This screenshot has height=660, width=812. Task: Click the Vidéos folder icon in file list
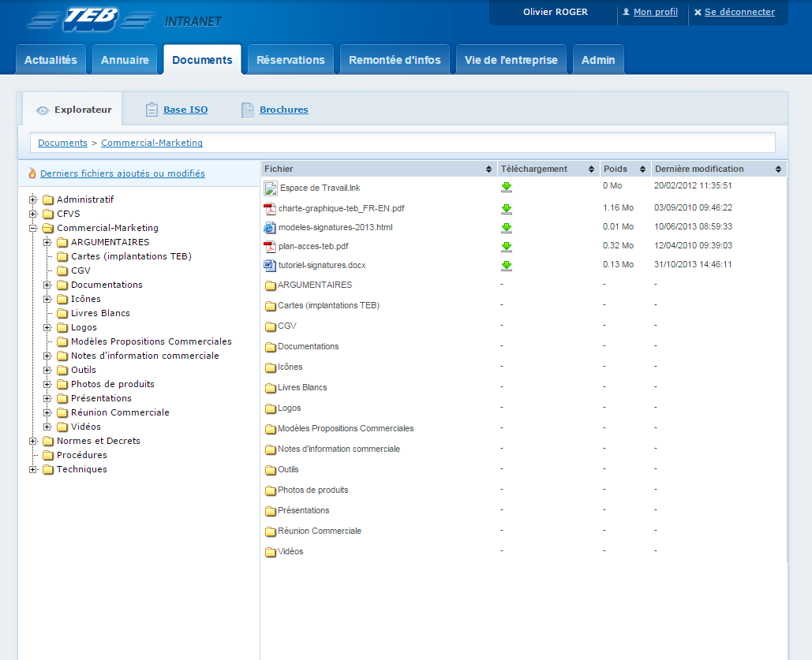270,552
